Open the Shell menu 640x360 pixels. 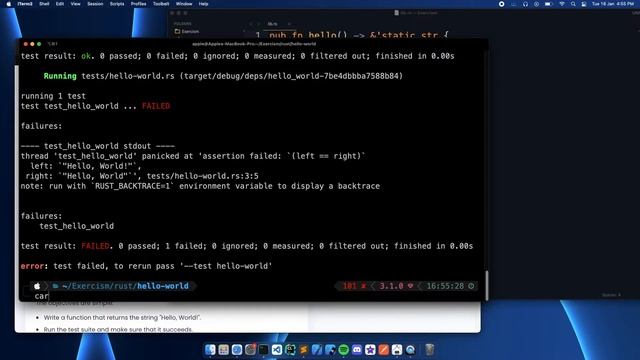point(44,4)
